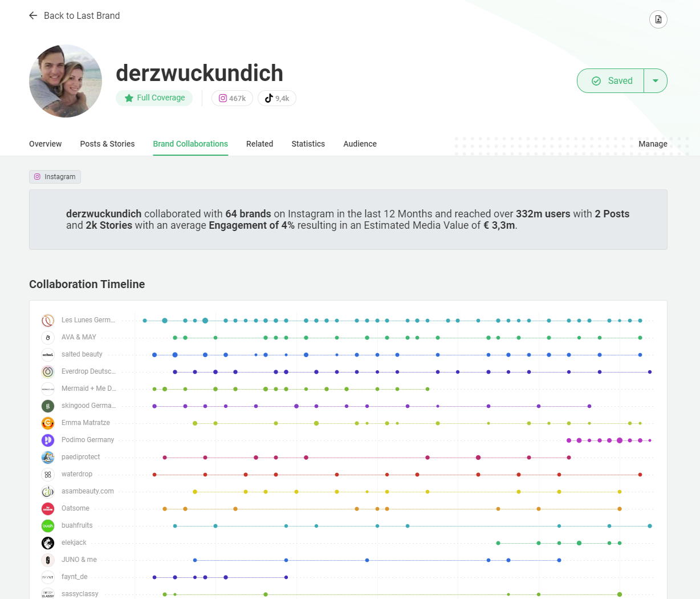
Task: Click the Emma Matratze brand logo
Action: 48,423
